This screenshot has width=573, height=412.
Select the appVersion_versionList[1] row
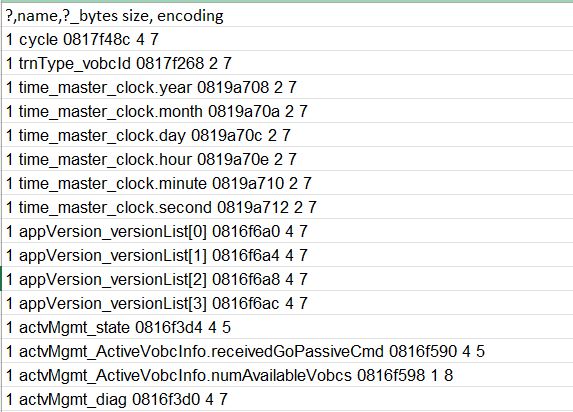point(287,255)
